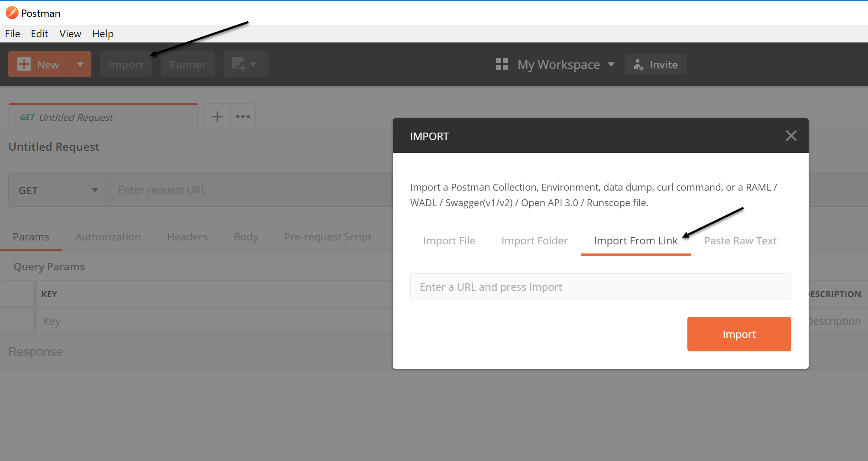The height and width of the screenshot is (461, 868).
Task: Expand the GET method dropdown
Action: pyautogui.click(x=59, y=190)
